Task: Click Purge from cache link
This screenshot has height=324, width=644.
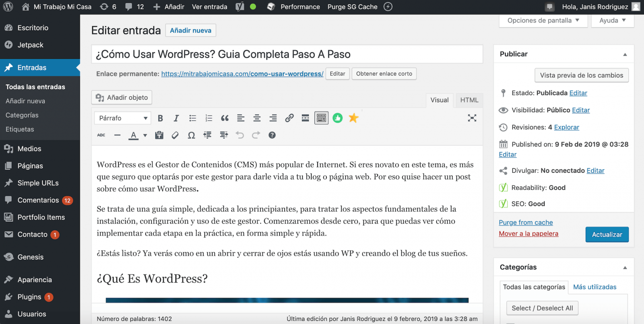Action: tap(526, 223)
